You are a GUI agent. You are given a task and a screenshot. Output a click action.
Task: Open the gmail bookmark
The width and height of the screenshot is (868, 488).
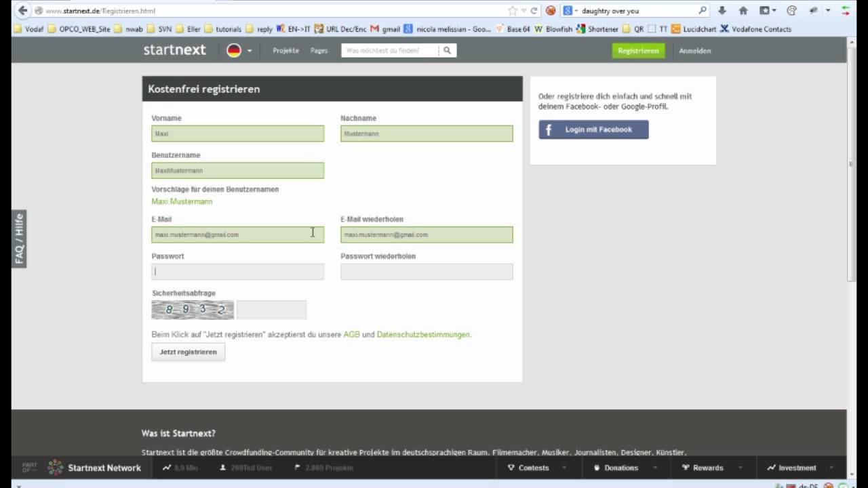click(x=386, y=29)
